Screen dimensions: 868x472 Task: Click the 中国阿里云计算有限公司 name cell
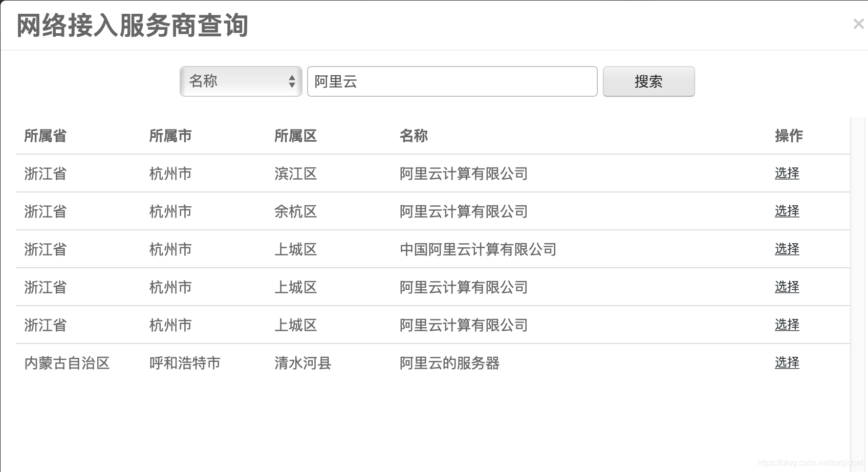[x=478, y=249]
